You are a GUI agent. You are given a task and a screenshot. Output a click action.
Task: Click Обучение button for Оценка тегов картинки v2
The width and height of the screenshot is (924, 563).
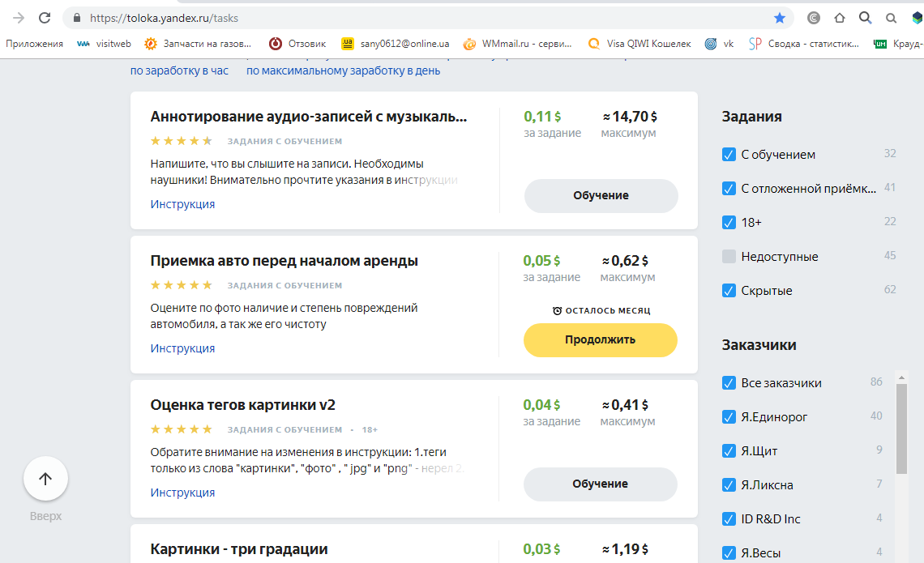point(600,484)
